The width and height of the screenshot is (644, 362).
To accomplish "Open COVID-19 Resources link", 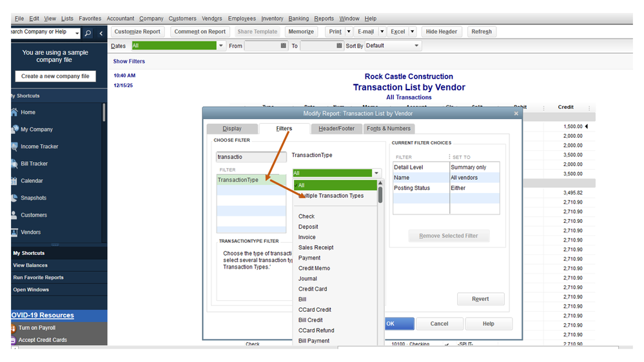I will click(43, 315).
